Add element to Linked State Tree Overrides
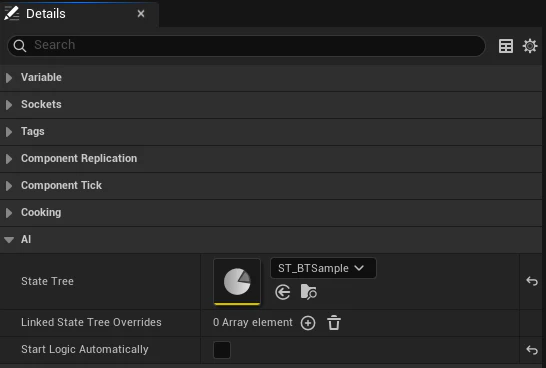 [x=308, y=323]
